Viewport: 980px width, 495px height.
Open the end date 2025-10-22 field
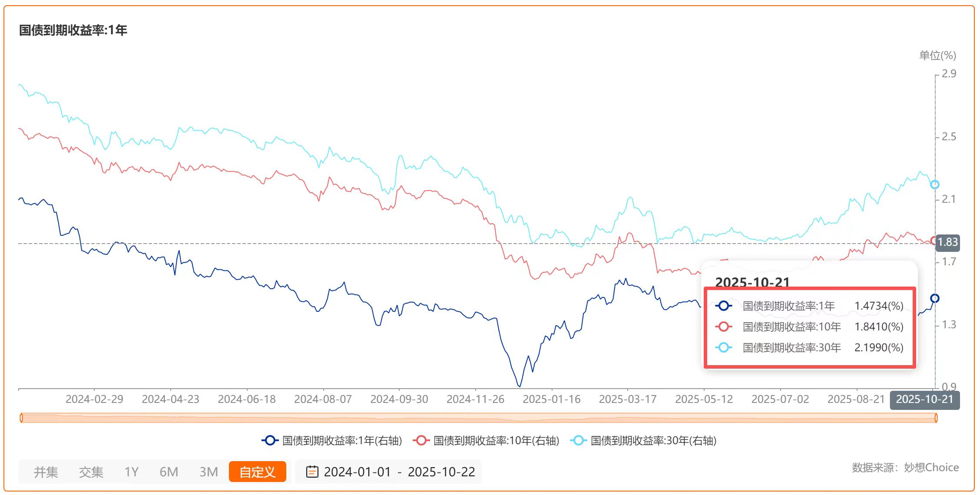point(441,472)
